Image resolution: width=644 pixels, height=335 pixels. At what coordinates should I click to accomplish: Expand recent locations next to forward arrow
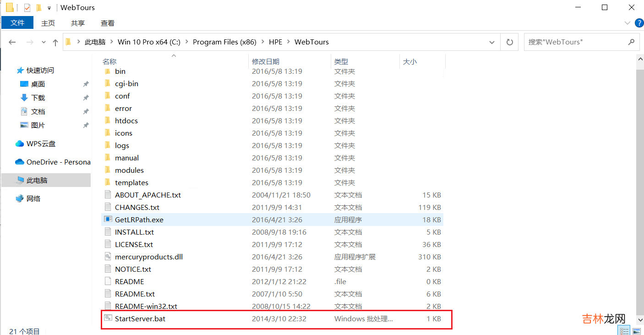click(44, 42)
